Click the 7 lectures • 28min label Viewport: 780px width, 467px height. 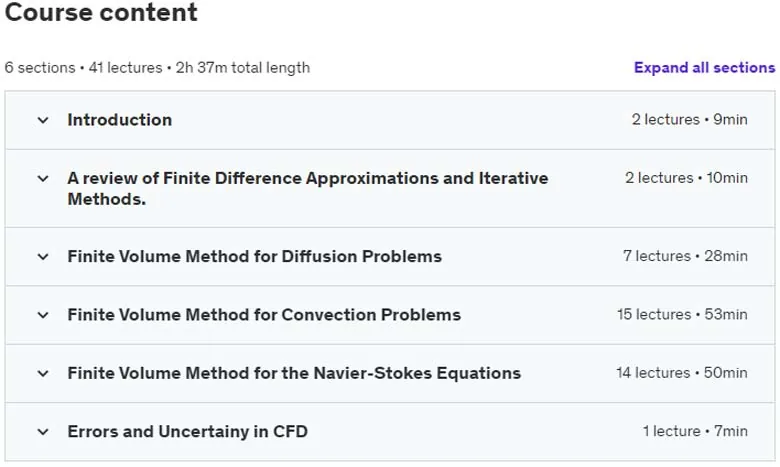click(x=685, y=256)
